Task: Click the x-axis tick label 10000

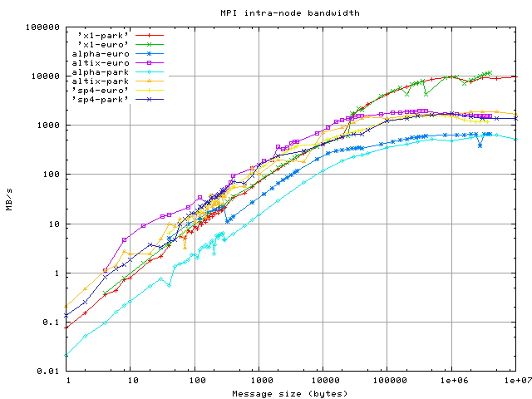Action: [326, 381]
